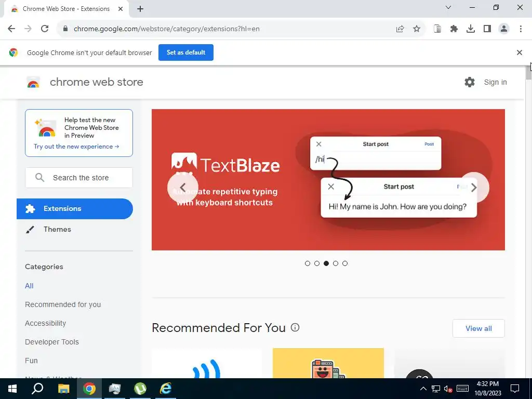
Task: Click the Search the store field
Action: click(x=79, y=178)
